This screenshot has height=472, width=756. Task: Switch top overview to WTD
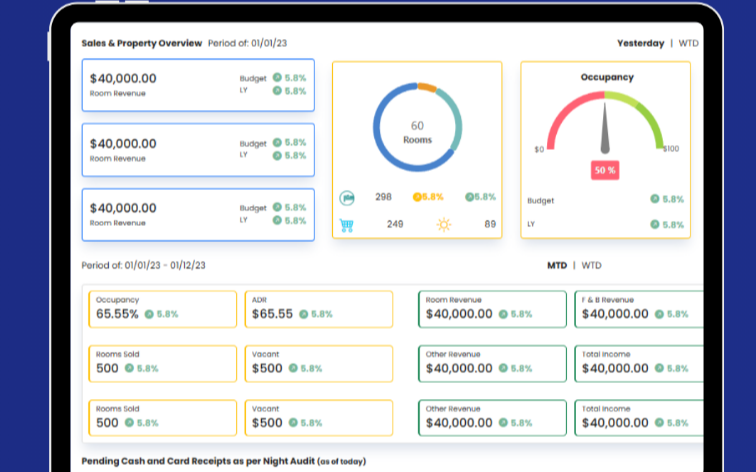[x=688, y=43]
